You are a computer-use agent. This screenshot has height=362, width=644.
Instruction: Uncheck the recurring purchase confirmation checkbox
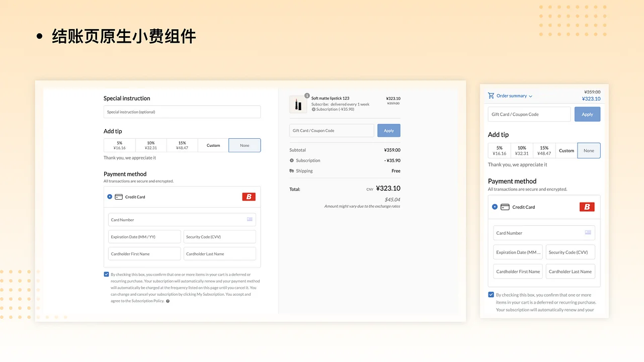pos(106,274)
